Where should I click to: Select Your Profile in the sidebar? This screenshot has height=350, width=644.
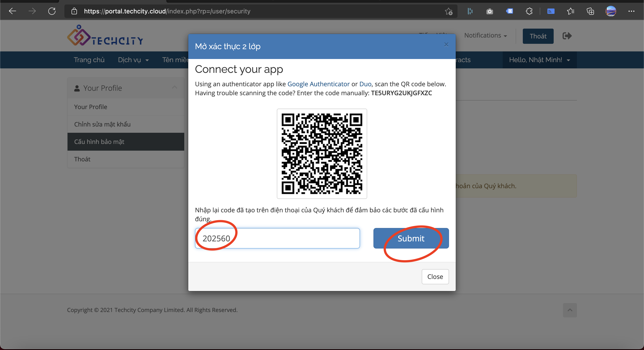126,107
